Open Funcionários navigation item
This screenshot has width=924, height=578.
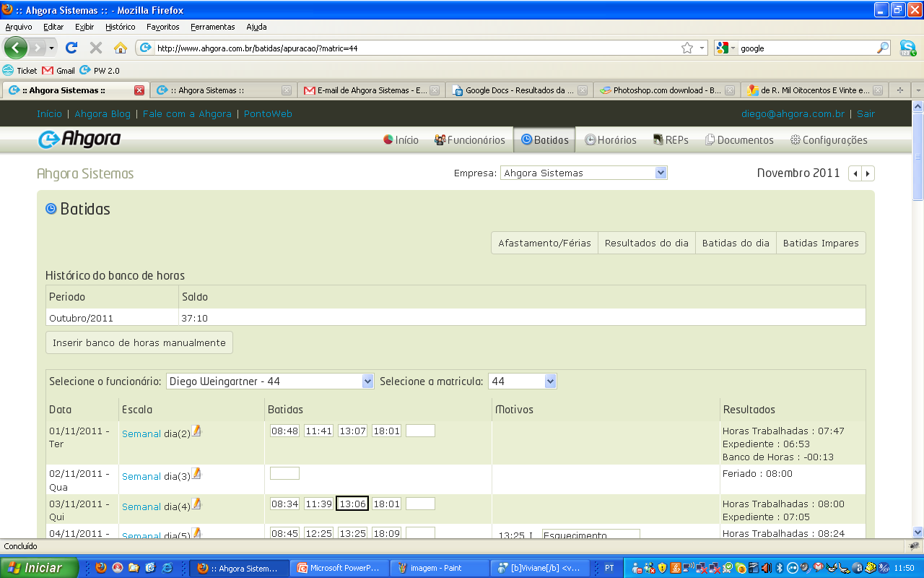470,140
